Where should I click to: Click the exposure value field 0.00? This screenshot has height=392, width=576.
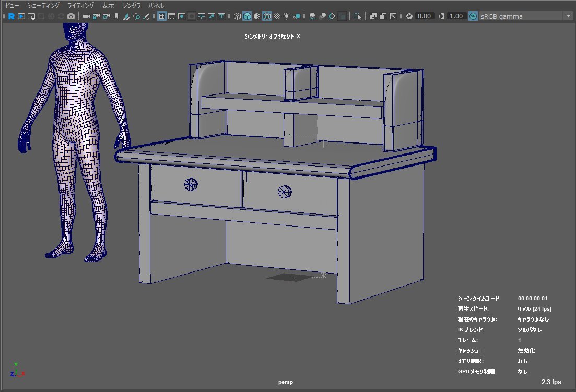(x=424, y=16)
